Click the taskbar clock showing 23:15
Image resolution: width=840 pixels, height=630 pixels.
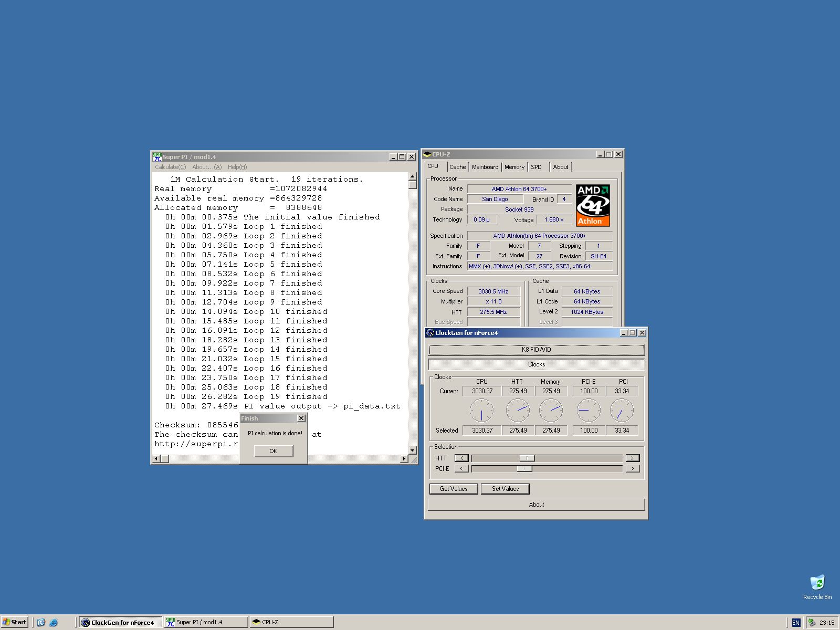point(827,623)
